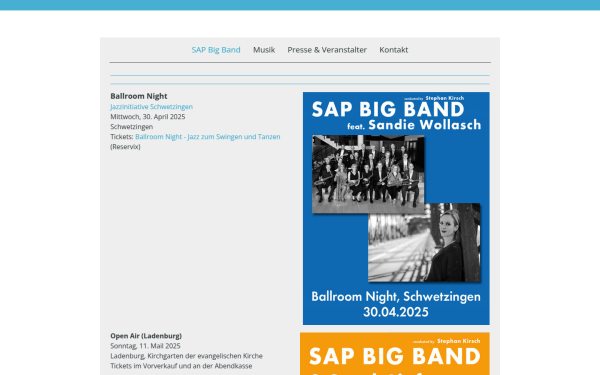Go to Presse & Veranstalter page
This screenshot has height=375, width=600.
(x=327, y=50)
